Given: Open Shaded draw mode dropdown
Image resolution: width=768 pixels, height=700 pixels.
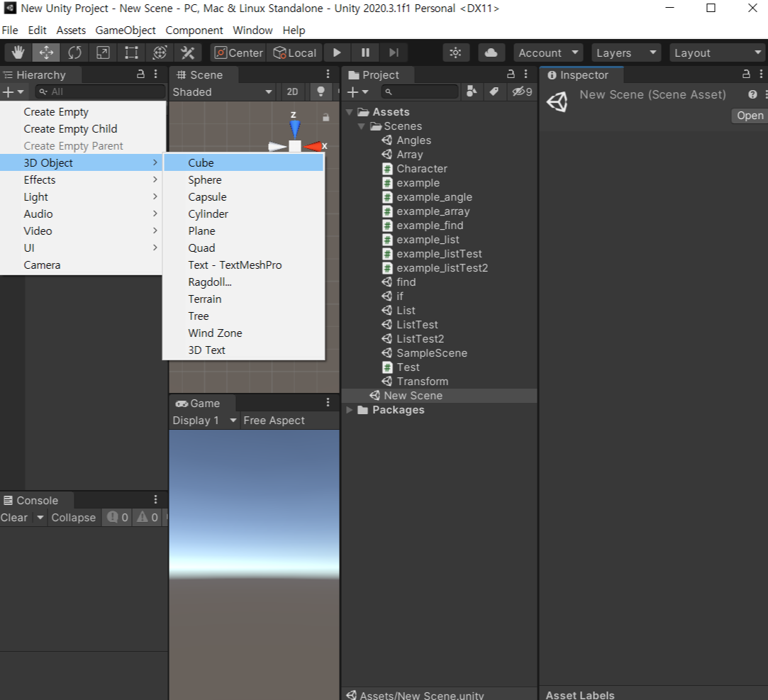Looking at the screenshot, I should tap(222, 91).
